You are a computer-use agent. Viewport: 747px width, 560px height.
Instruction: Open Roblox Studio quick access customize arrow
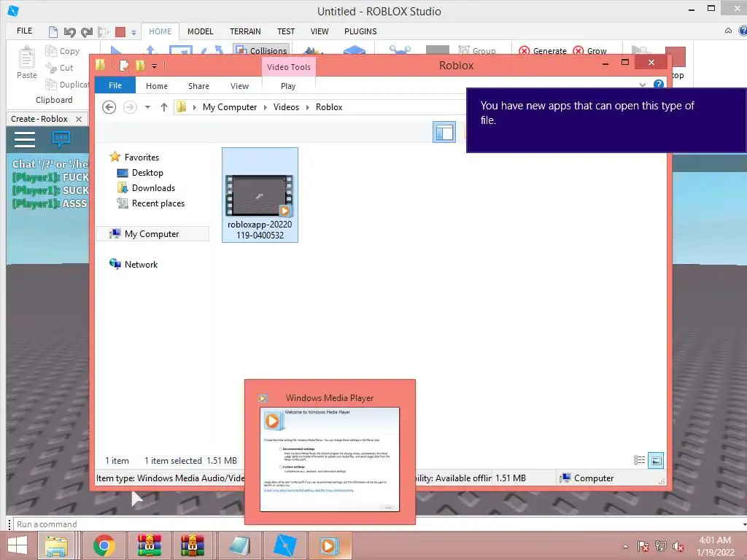point(134,32)
